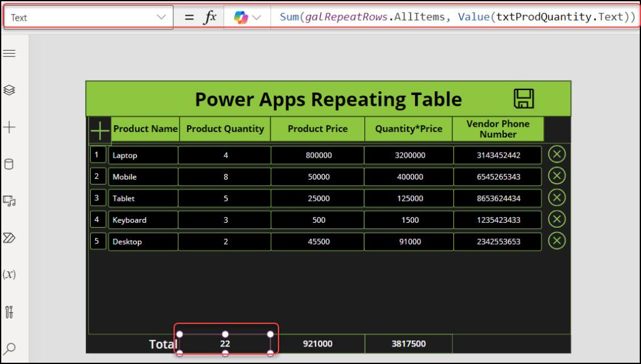
Task: Click vendor phone 8653624434
Action: pyautogui.click(x=498, y=198)
